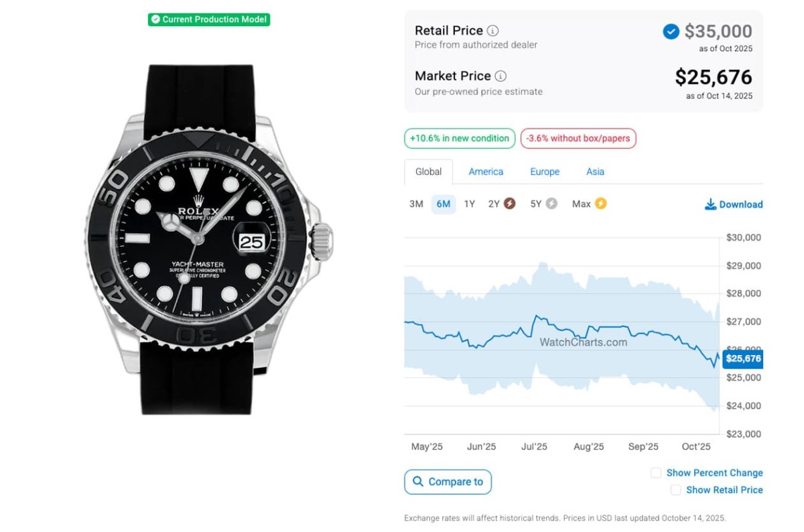
Task: Click the 2Y premium lightning icon
Action: tap(510, 204)
